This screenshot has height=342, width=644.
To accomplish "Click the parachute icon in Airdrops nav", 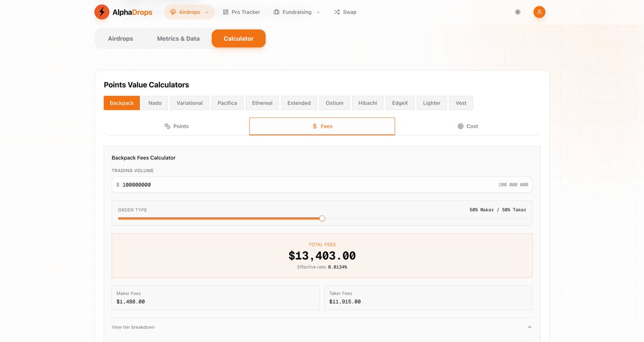I will pos(173,12).
